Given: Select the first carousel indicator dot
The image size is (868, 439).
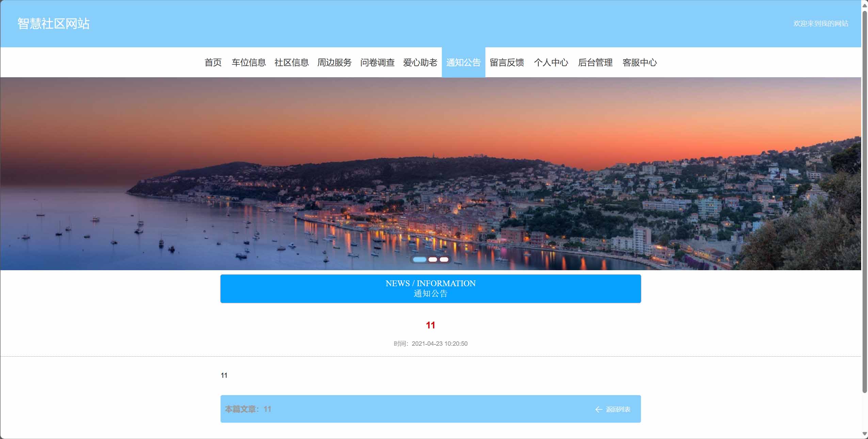Looking at the screenshot, I should 419,259.
